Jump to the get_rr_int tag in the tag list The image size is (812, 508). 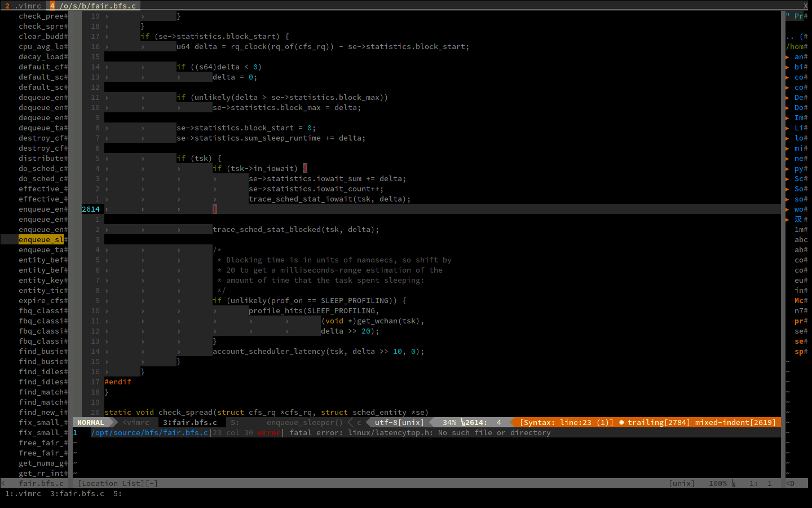[41, 474]
